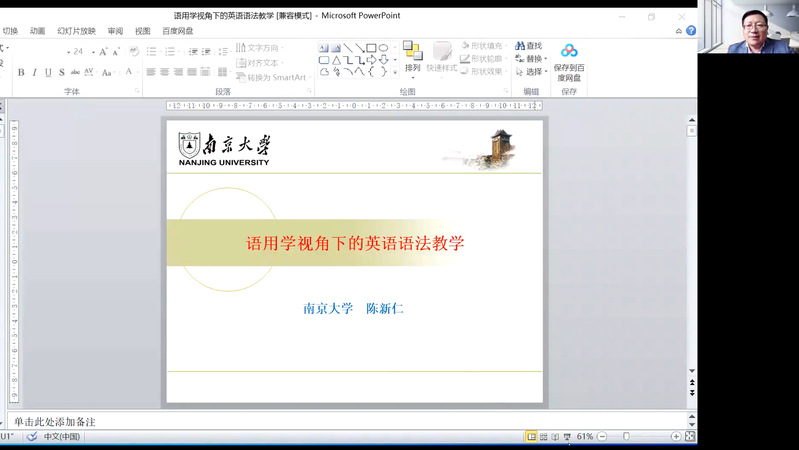This screenshot has height=450, width=799.
Task: Justify text alignment
Action: 192,72
